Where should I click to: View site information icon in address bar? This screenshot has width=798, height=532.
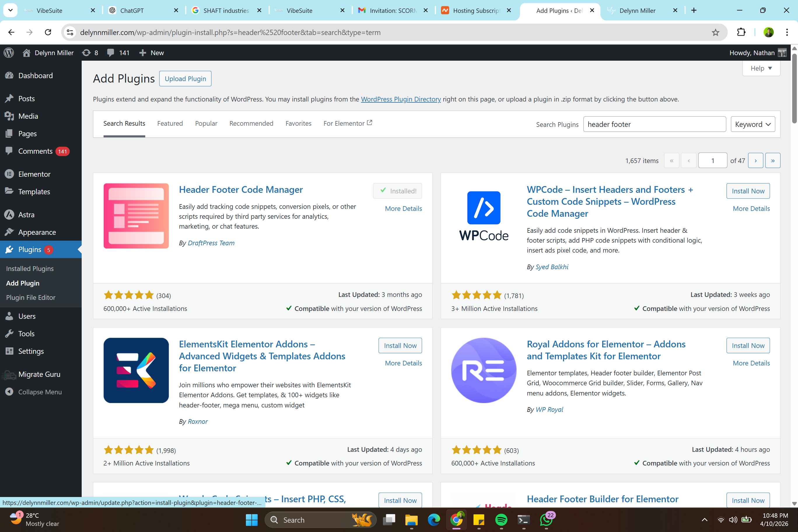tap(70, 32)
